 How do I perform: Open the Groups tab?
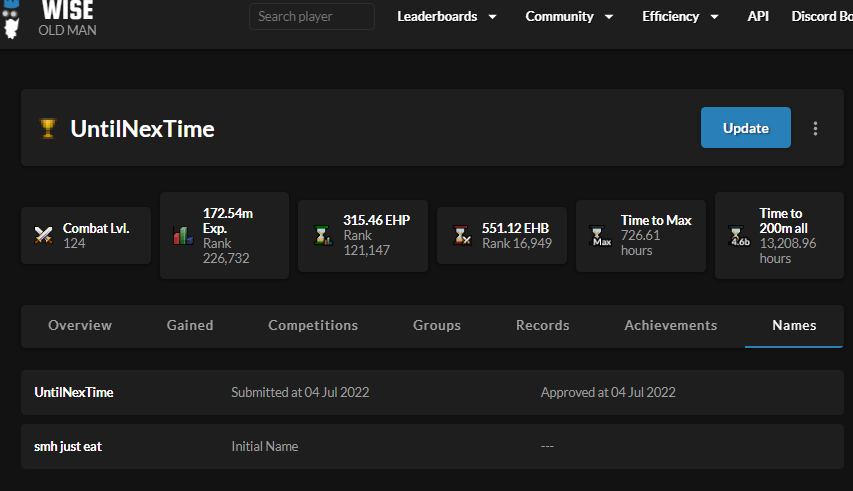click(x=437, y=325)
